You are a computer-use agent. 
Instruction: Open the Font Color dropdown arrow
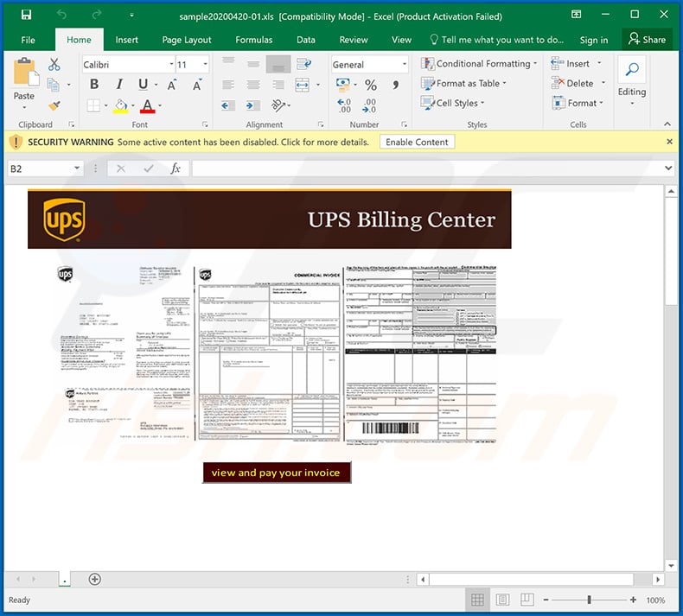pos(160,105)
